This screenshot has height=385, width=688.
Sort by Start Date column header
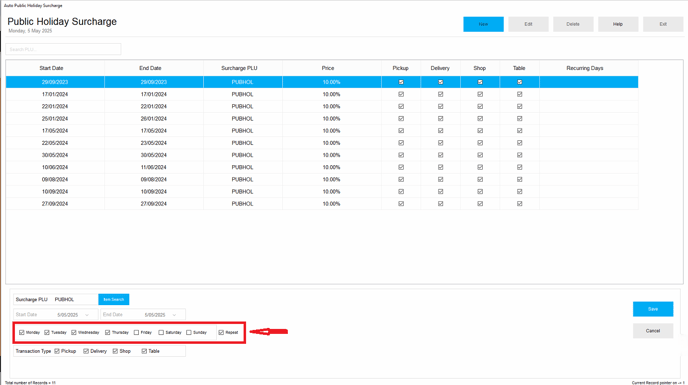(55, 68)
